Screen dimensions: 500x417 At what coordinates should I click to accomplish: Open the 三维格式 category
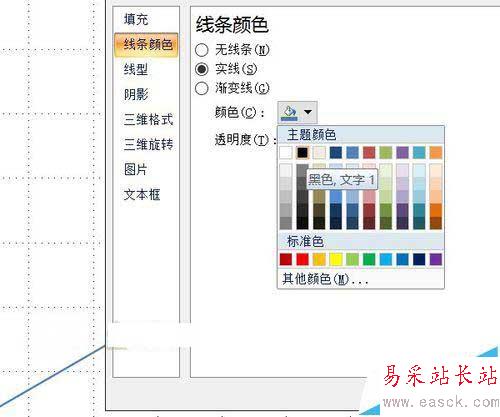click(x=148, y=119)
